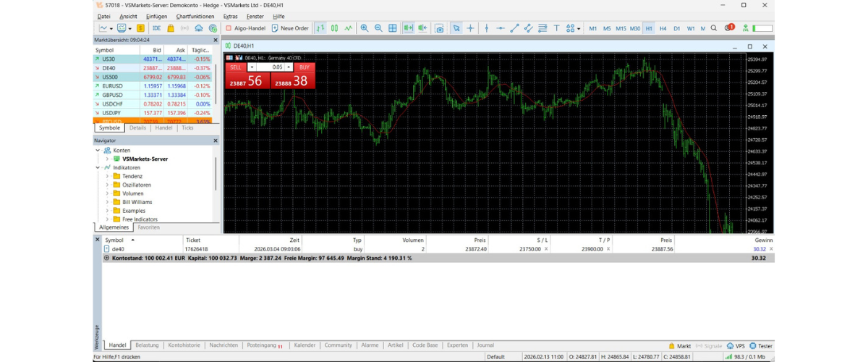Select the text label tool
This screenshot has width=868, height=362.
tap(557, 28)
